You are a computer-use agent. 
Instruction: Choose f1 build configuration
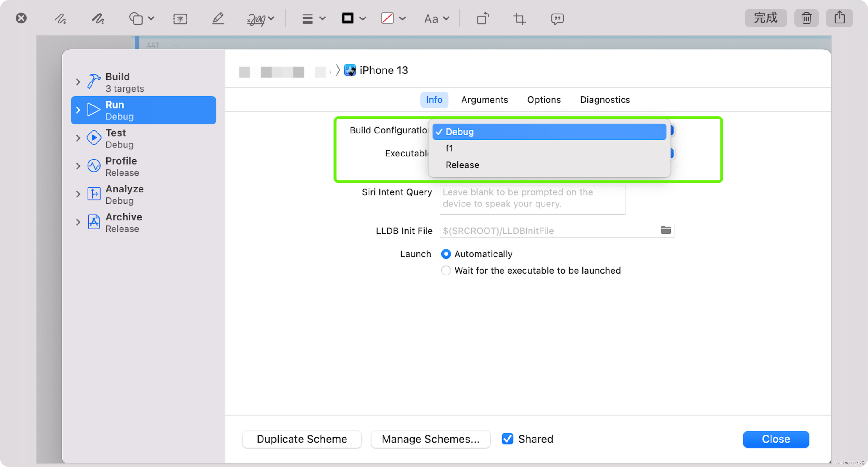549,148
